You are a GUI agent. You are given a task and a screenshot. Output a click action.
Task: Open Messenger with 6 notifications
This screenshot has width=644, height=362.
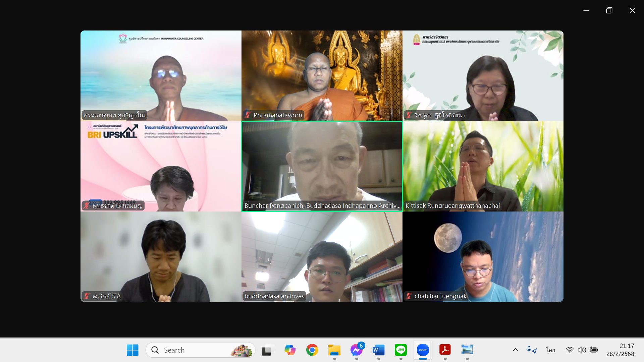click(x=356, y=350)
